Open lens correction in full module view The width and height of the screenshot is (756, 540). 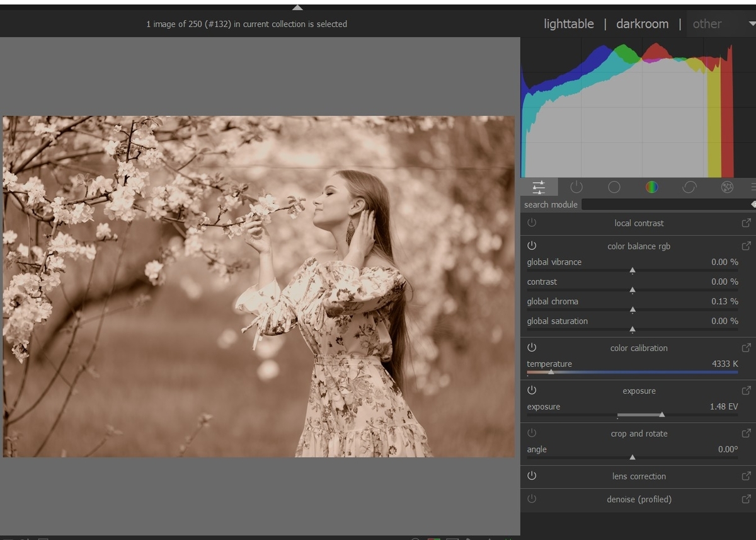[746, 476]
